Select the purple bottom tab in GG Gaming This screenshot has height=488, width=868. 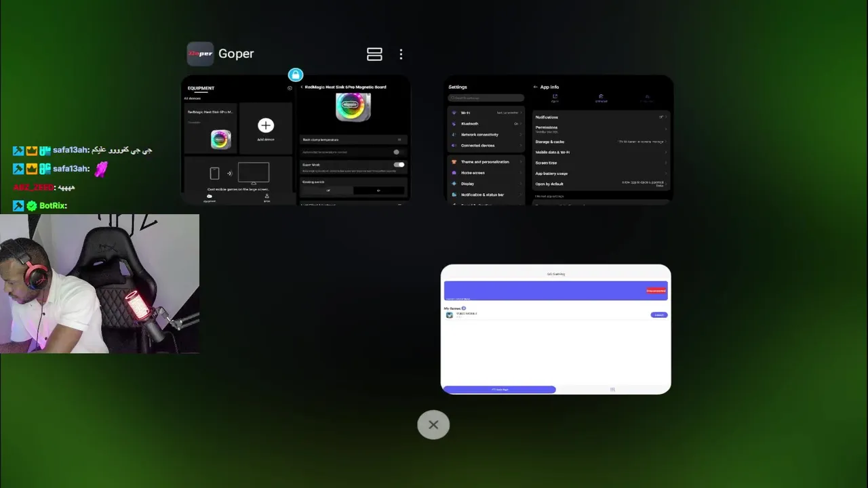tap(499, 390)
